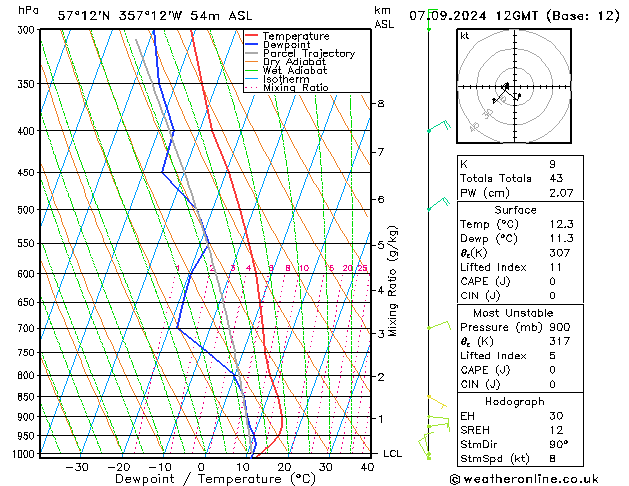
Task: Click the yellow wind barb near 850 hPa
Action: coord(437,400)
